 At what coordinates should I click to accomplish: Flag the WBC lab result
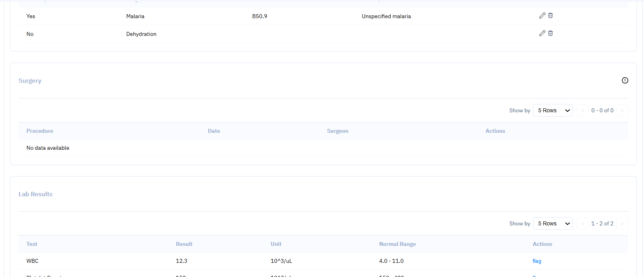tap(537, 261)
